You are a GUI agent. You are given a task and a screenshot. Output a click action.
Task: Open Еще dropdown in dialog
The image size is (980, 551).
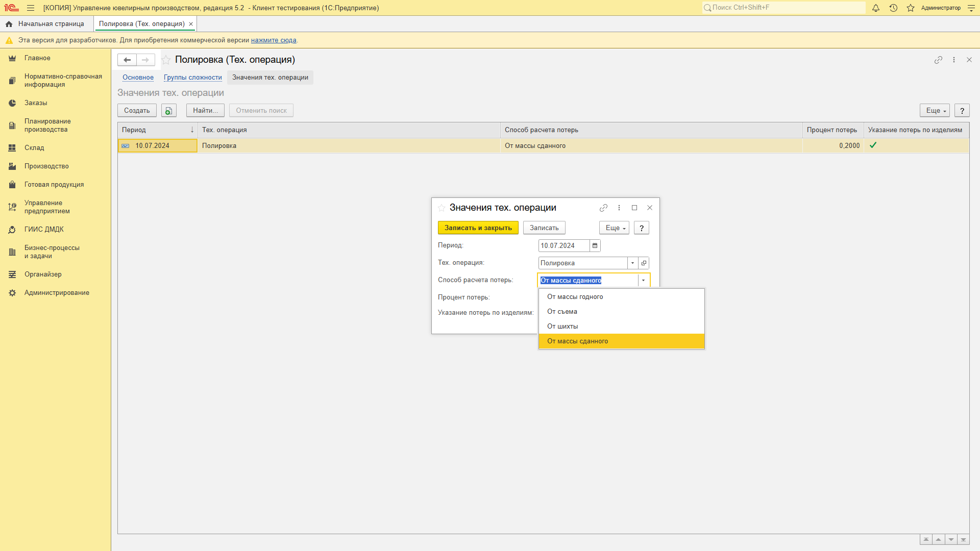coord(614,228)
